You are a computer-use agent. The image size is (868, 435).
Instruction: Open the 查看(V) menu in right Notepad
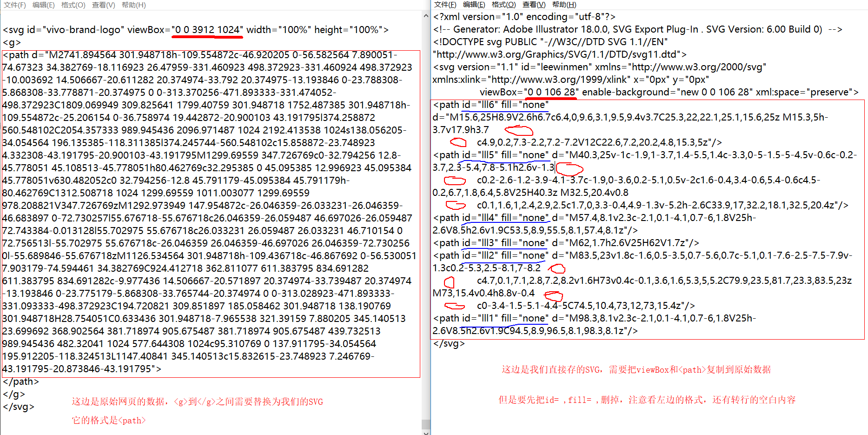coord(534,5)
